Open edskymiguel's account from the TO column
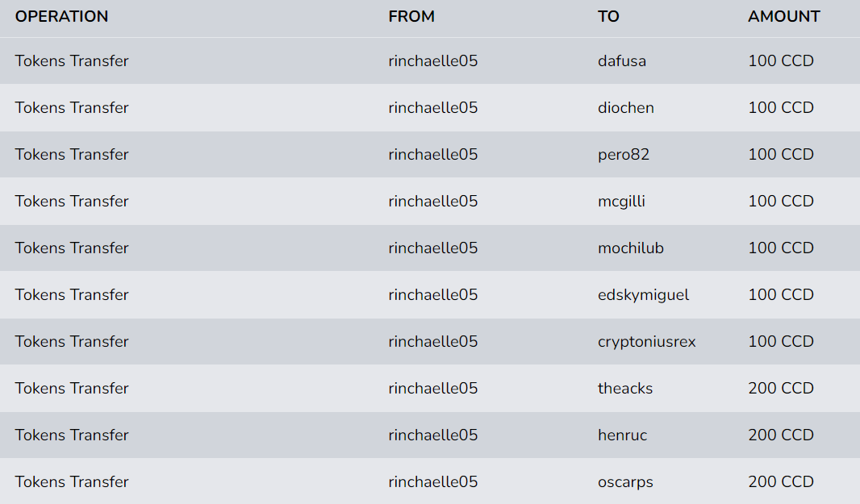Screen dimensions: 860x504 643,295
